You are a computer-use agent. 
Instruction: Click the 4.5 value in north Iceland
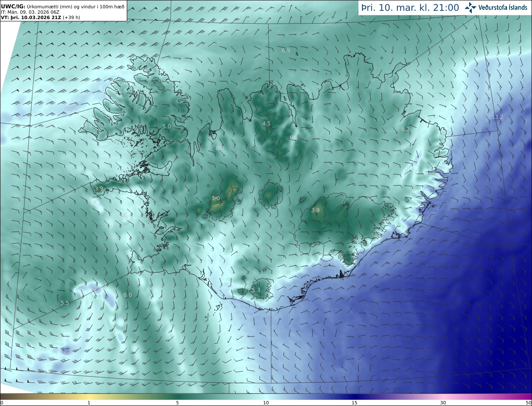[266, 123]
